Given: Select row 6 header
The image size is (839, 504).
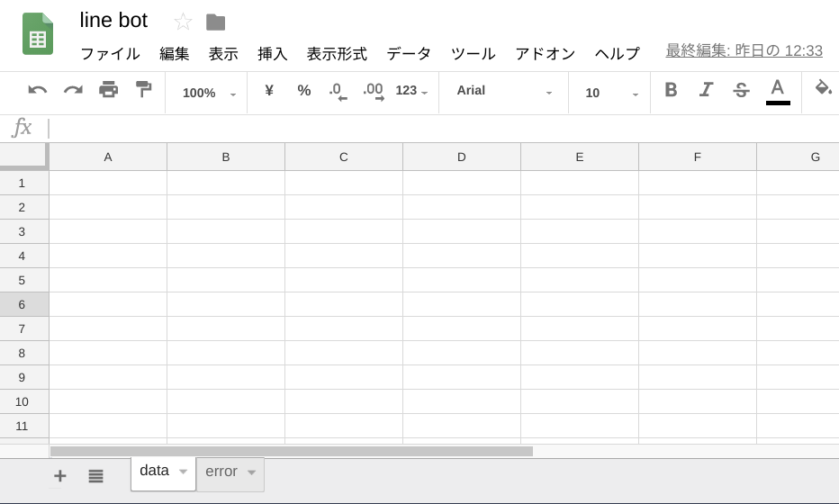Looking at the screenshot, I should point(24,304).
